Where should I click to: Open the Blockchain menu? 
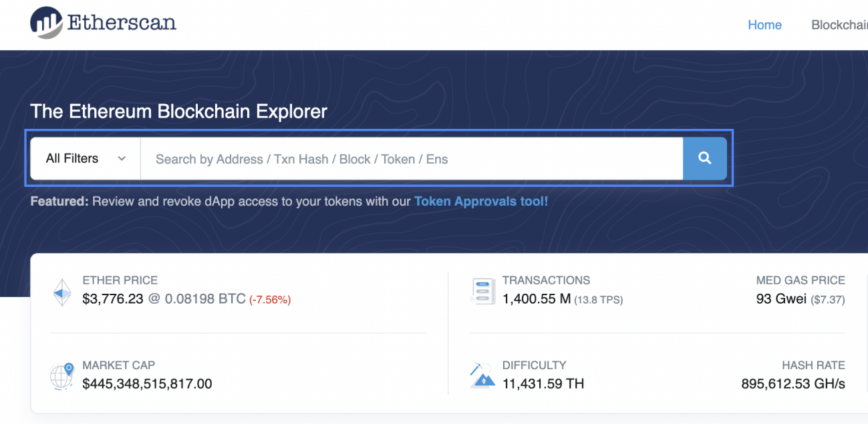point(839,25)
